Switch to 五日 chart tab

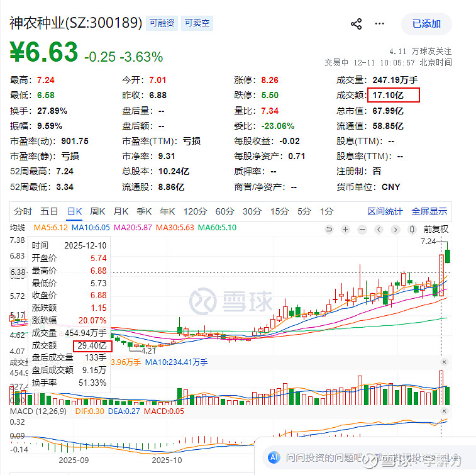click(49, 211)
